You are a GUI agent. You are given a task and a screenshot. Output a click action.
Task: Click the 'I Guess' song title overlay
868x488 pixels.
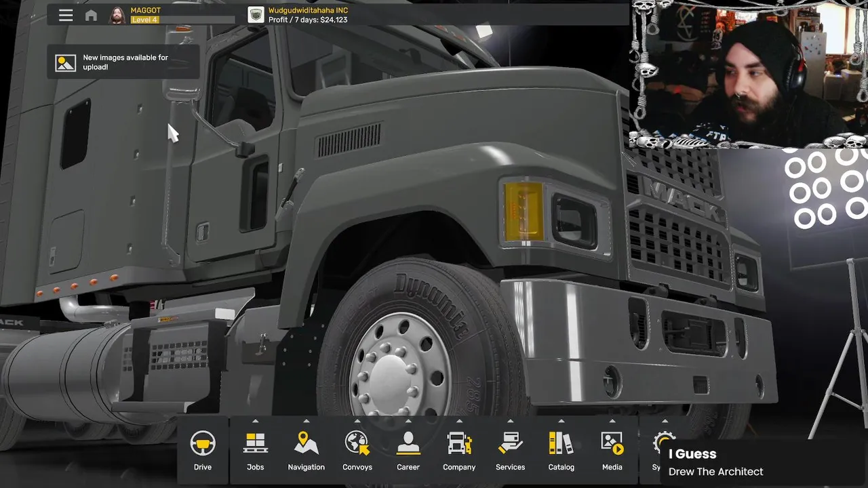[x=692, y=454]
